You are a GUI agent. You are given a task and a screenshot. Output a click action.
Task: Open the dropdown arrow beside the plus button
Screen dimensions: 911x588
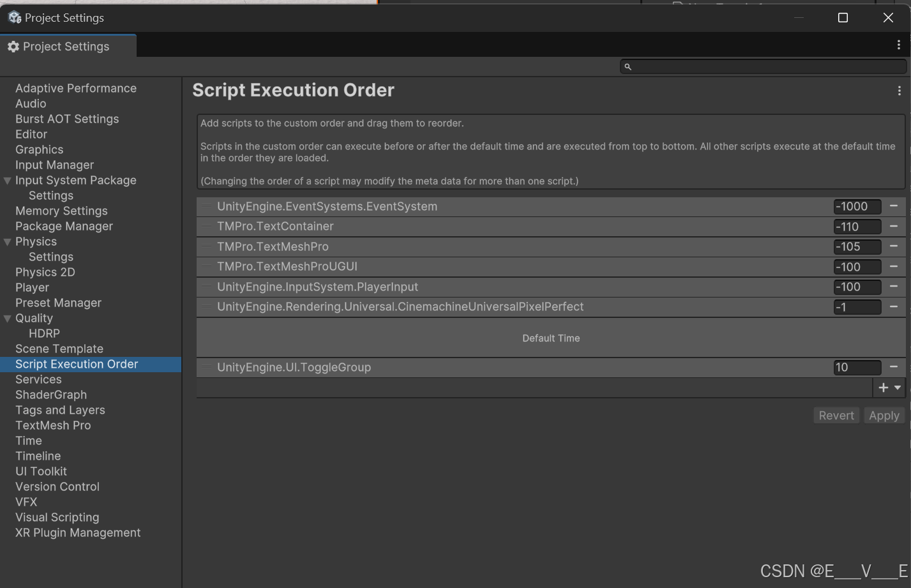(898, 388)
